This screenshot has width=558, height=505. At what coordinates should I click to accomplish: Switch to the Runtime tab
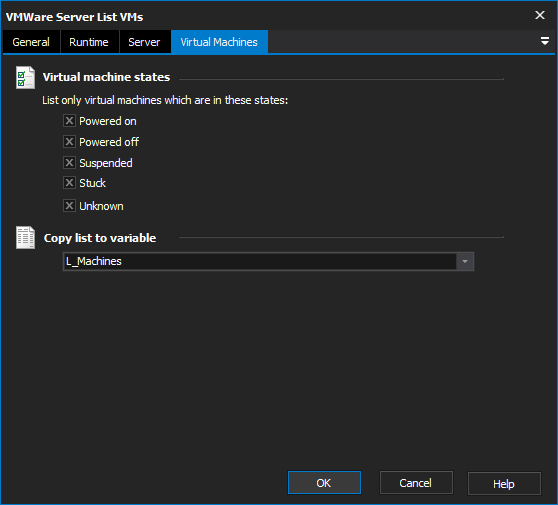point(89,42)
